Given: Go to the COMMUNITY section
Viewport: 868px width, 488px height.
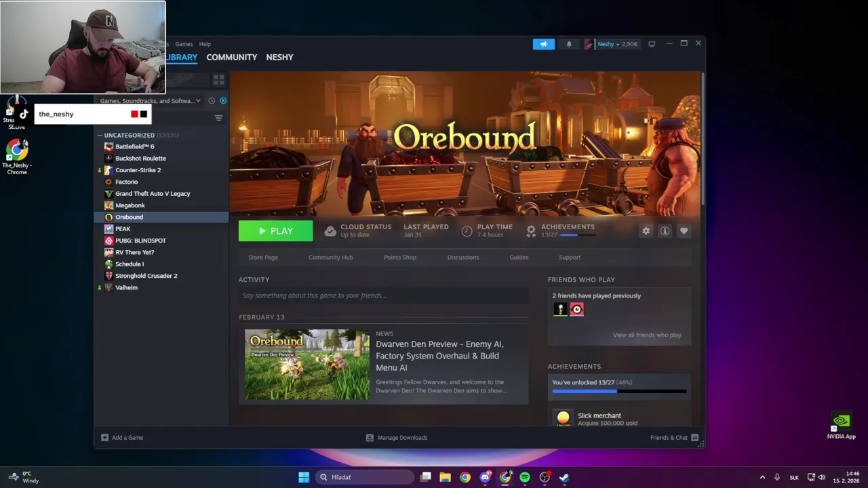Looking at the screenshot, I should pyautogui.click(x=232, y=58).
